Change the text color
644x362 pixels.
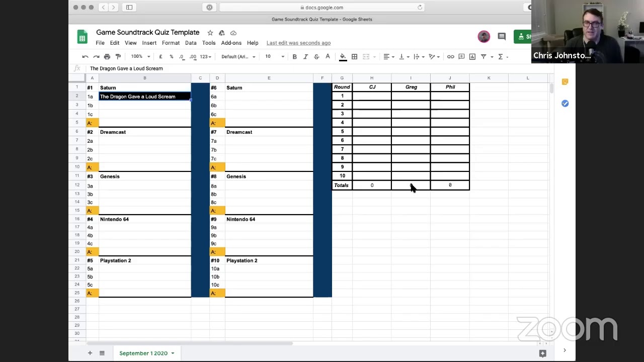(x=328, y=57)
